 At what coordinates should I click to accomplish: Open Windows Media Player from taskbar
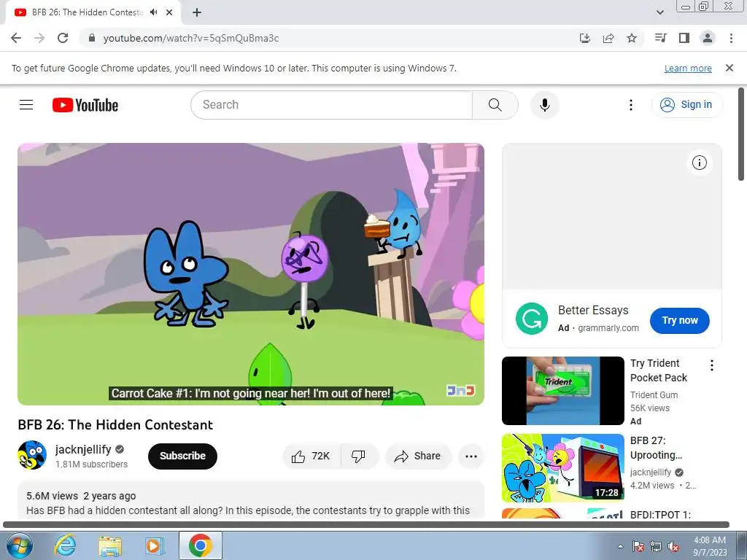154,545
